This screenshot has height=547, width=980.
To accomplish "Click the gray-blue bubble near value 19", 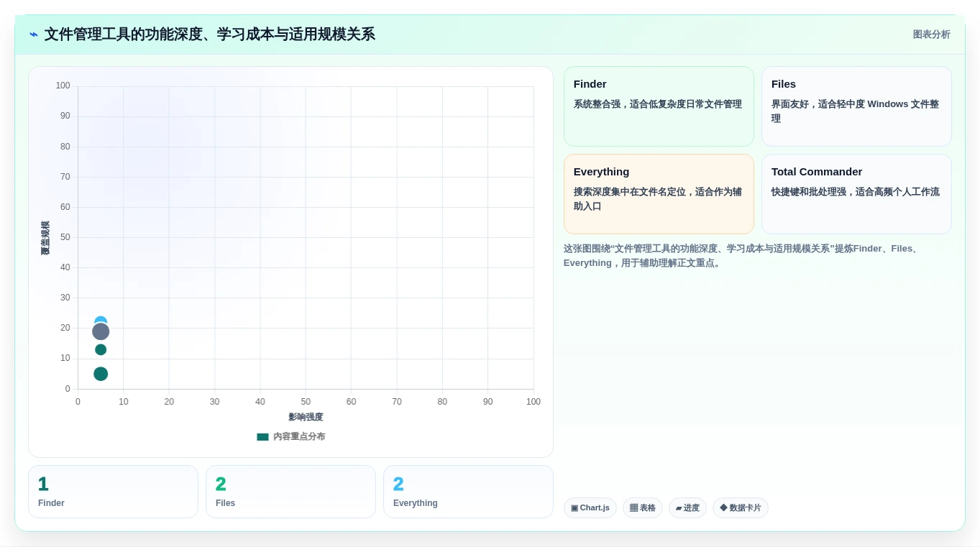I will 101,331.
